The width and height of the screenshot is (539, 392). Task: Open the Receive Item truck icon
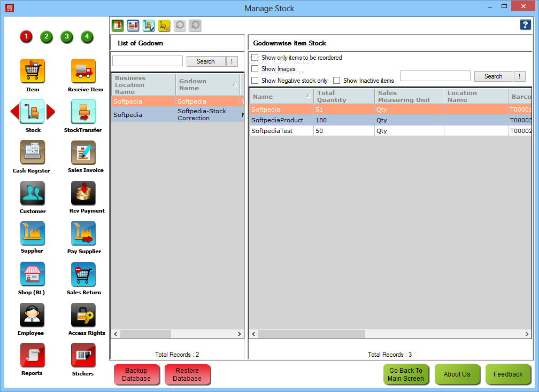(x=83, y=71)
